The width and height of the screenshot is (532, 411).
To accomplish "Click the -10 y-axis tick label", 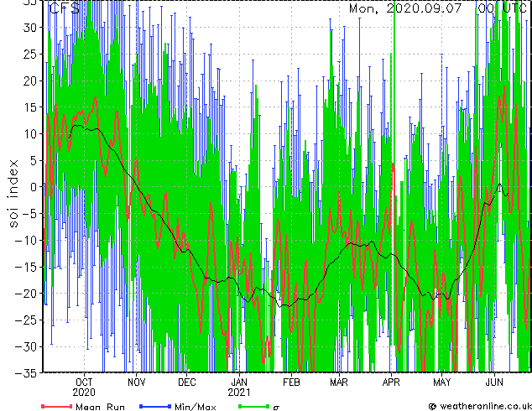I will [x=25, y=241].
